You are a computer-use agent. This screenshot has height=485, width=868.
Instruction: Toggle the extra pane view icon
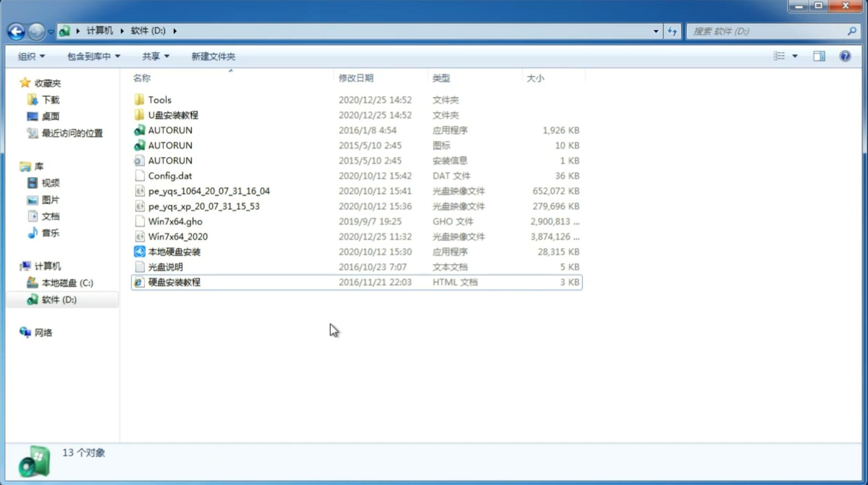[820, 56]
